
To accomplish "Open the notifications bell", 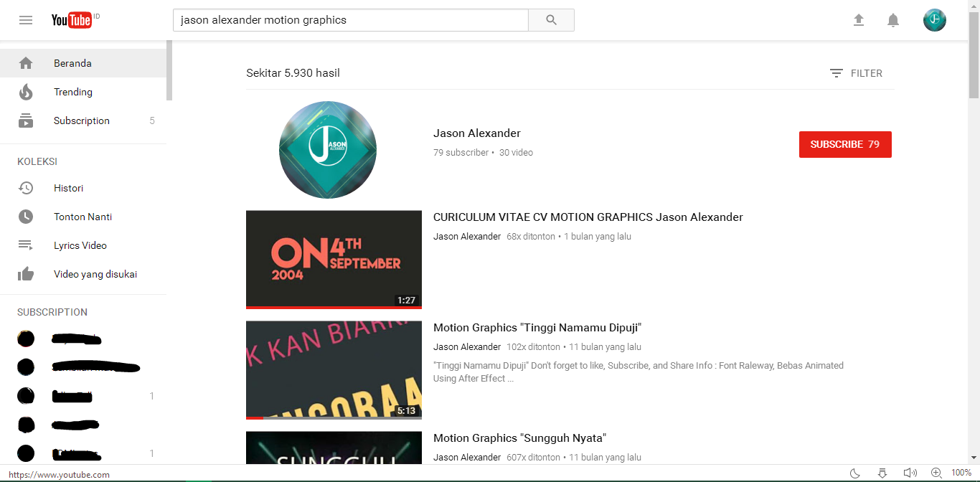I will (892, 20).
